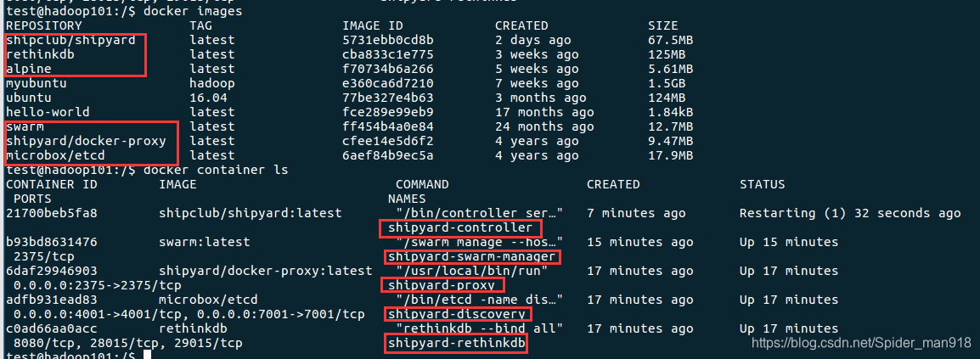Select 'shipyard/docker-proxy:latest' container image
980x359 pixels.
point(266,271)
